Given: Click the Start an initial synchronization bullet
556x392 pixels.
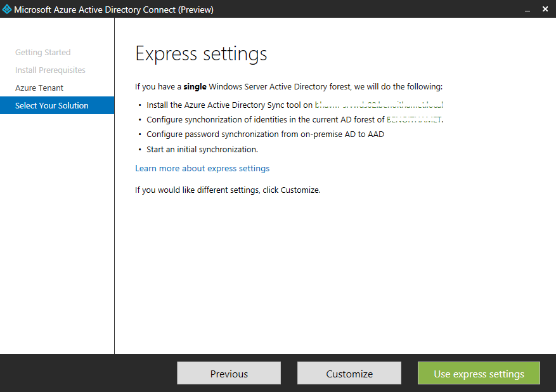Looking at the screenshot, I should tap(202, 150).
